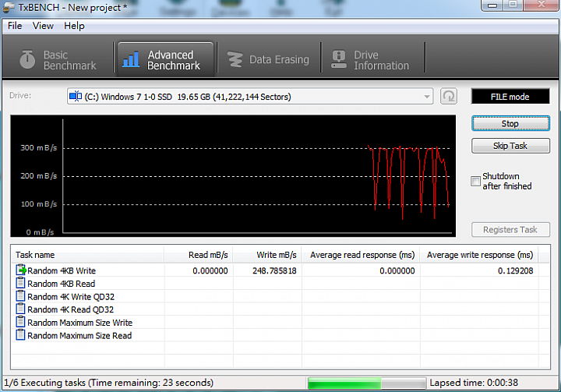Select the Random Maximum Size Read row
Screen dimensions: 561x392
pyautogui.click(x=280, y=335)
